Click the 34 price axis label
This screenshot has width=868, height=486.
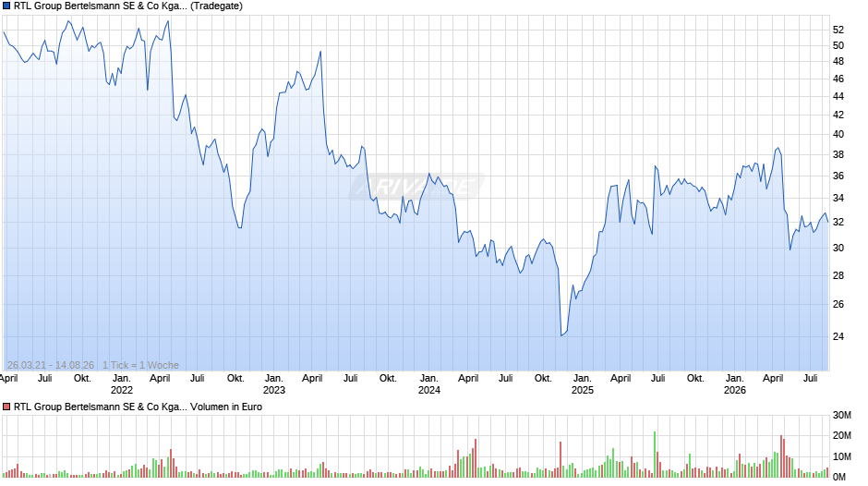[x=838, y=199]
